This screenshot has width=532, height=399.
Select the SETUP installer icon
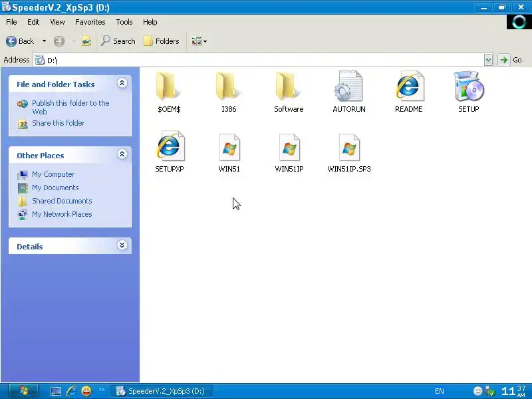pyautogui.click(x=469, y=87)
